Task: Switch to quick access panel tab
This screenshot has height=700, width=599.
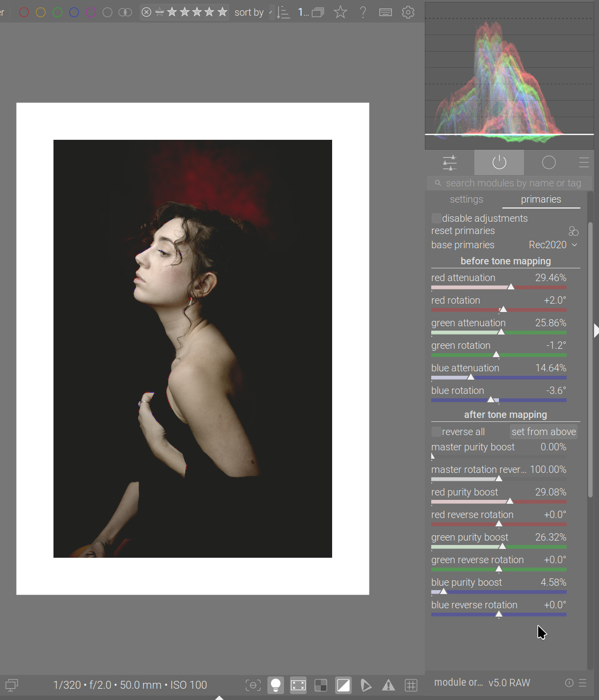Action: pyautogui.click(x=450, y=162)
